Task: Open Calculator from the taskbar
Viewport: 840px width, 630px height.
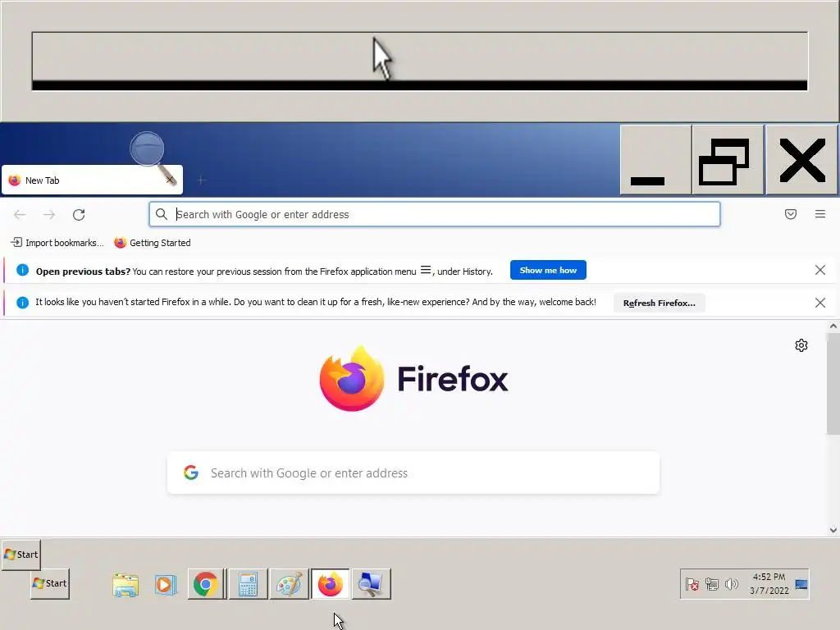Action: pyautogui.click(x=248, y=584)
